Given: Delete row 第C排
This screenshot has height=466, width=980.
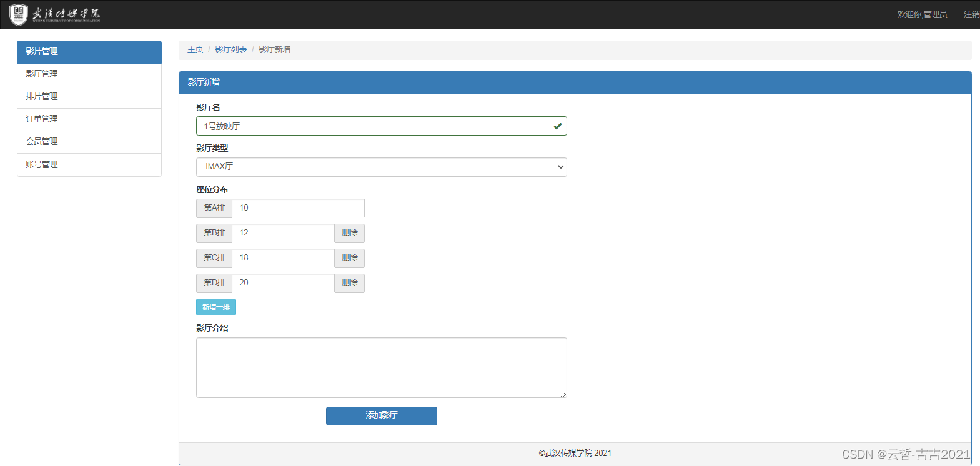Looking at the screenshot, I should click(350, 258).
